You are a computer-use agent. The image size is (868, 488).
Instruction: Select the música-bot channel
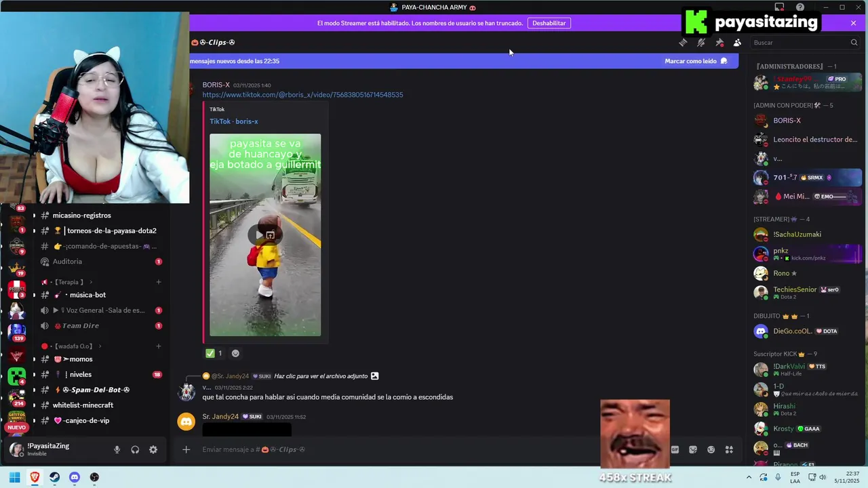[x=100, y=295]
